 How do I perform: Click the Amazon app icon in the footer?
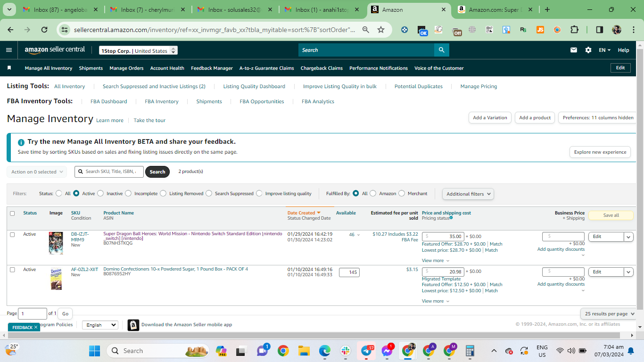coord(133,325)
